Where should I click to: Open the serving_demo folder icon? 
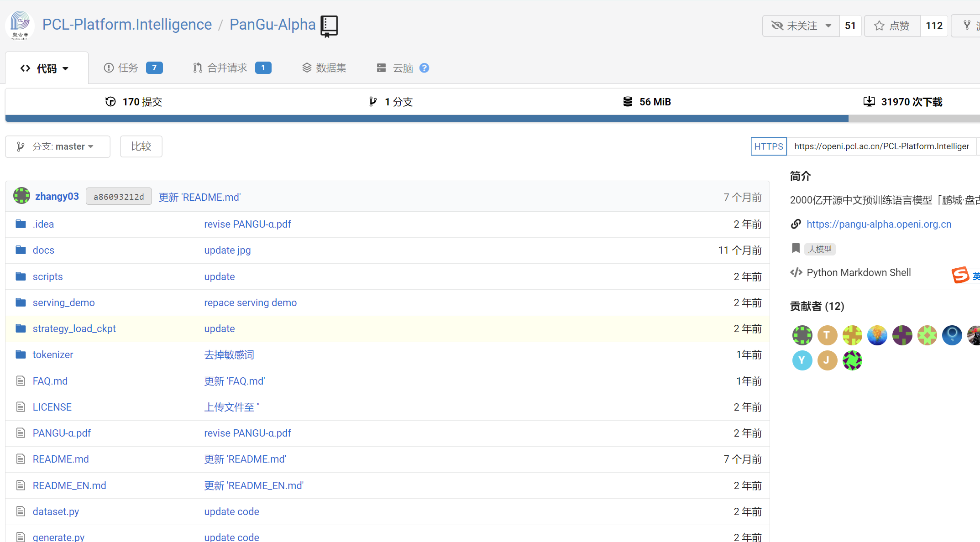click(x=21, y=302)
